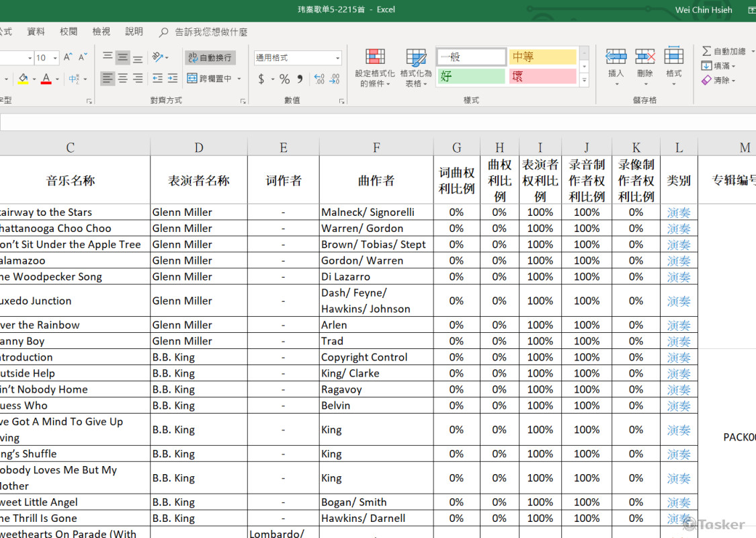Switch to the 資料 (Data) tab
Screen dimensions: 756x538
click(x=36, y=32)
